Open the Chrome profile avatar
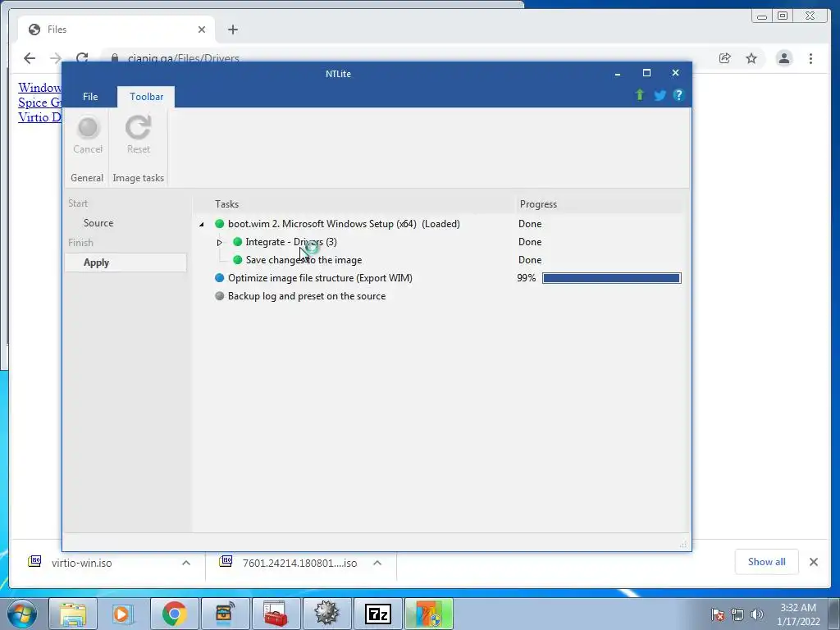 pyautogui.click(x=783, y=58)
